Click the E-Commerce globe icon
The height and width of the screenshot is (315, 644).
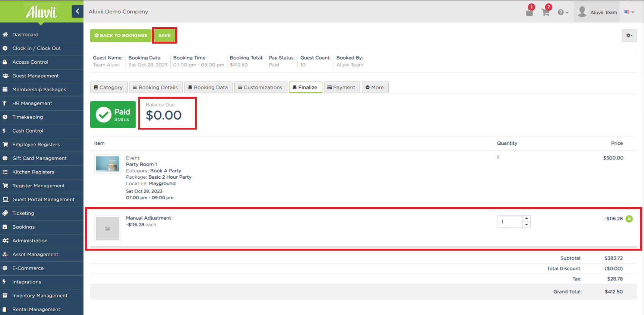click(5, 268)
